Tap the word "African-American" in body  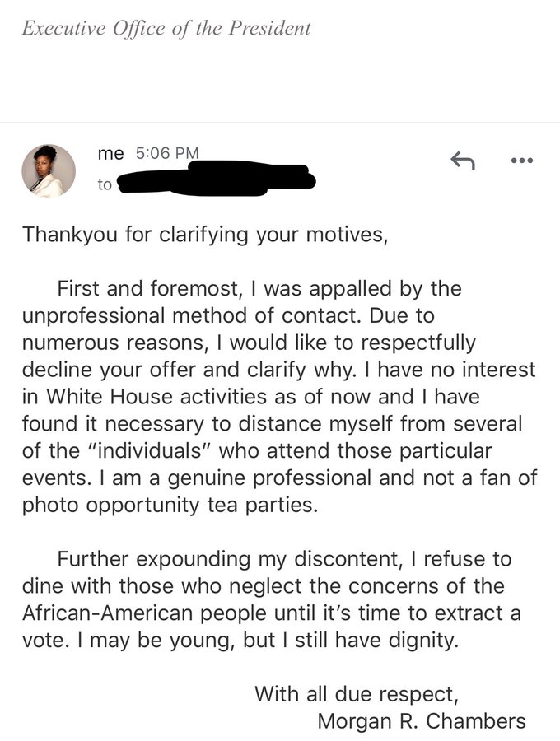click(108, 613)
